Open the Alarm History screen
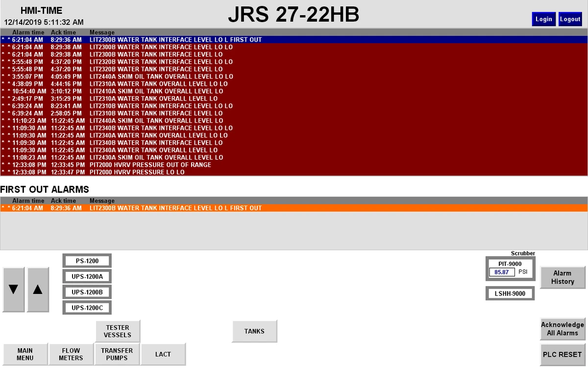Image resolution: width=588 pixels, height=368 pixels. coord(563,277)
